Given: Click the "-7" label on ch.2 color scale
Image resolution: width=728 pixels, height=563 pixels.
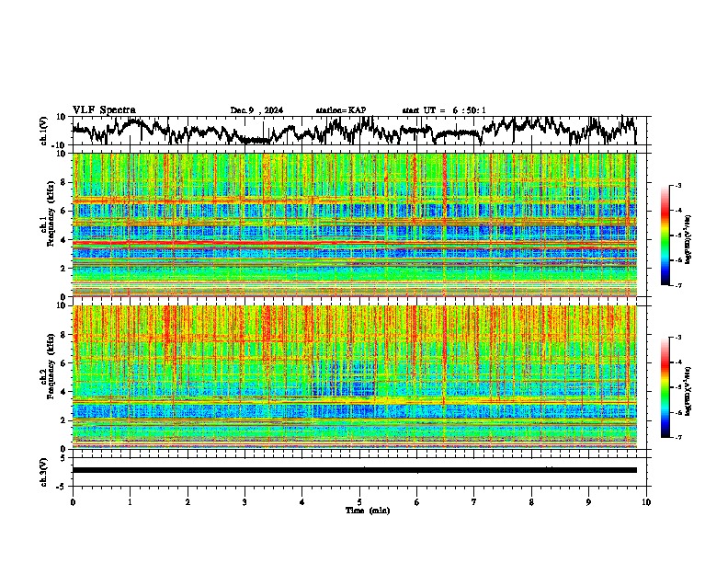Looking at the screenshot, I should pyautogui.click(x=677, y=438).
